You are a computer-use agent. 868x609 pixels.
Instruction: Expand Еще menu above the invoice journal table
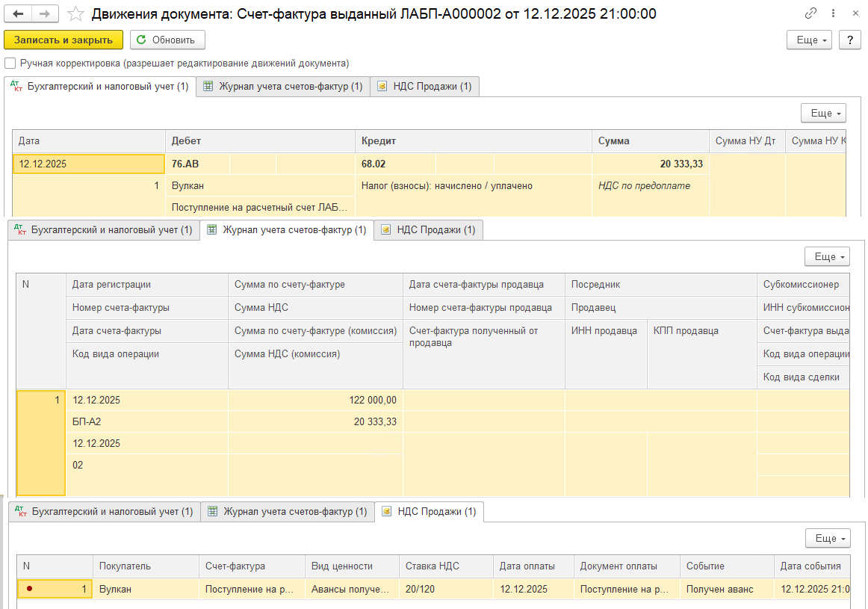[x=827, y=257]
